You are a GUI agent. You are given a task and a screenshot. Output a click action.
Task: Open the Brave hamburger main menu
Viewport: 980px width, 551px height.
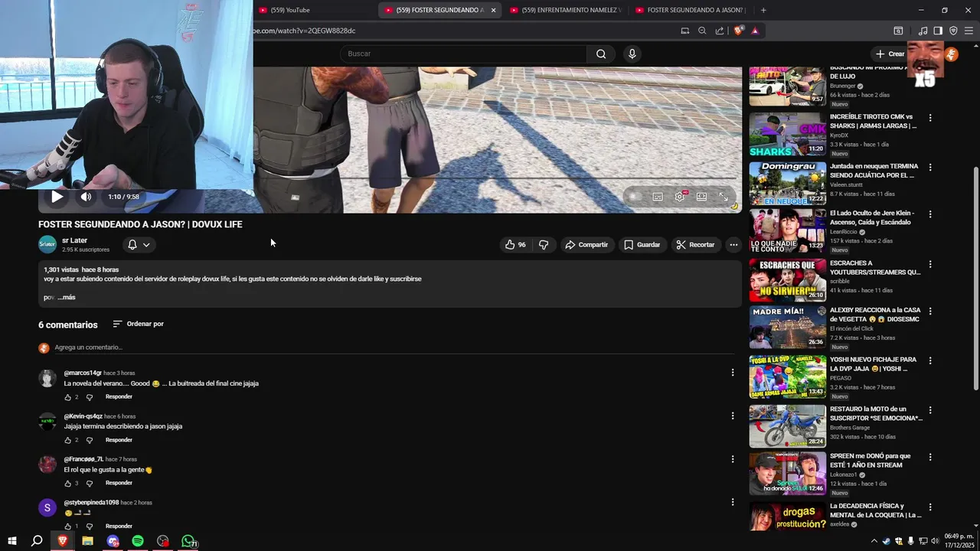tap(969, 31)
